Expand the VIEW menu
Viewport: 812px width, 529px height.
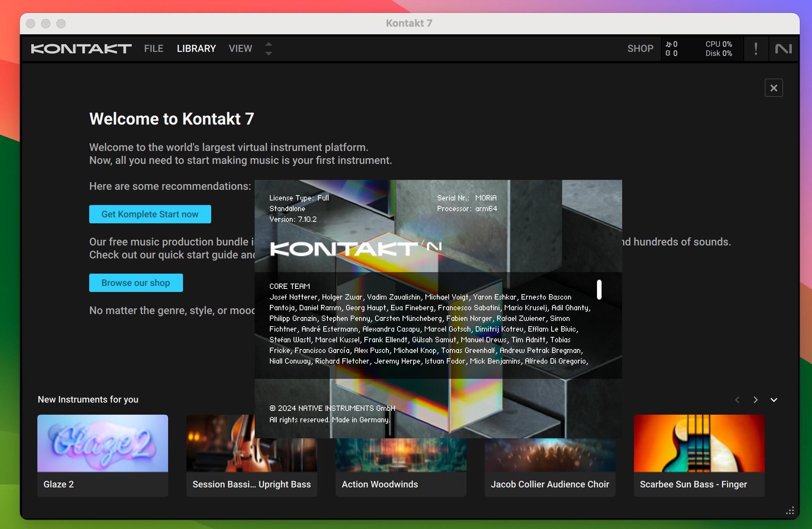241,48
